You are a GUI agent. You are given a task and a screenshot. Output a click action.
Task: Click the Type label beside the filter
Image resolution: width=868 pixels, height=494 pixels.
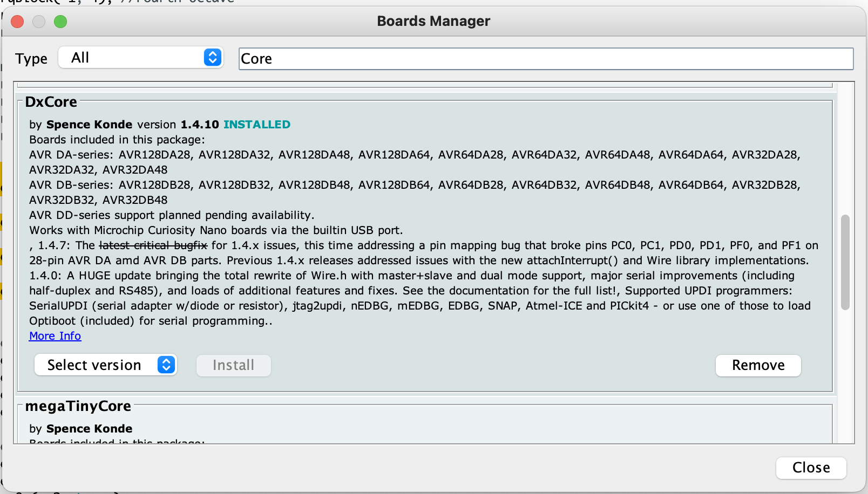(31, 59)
